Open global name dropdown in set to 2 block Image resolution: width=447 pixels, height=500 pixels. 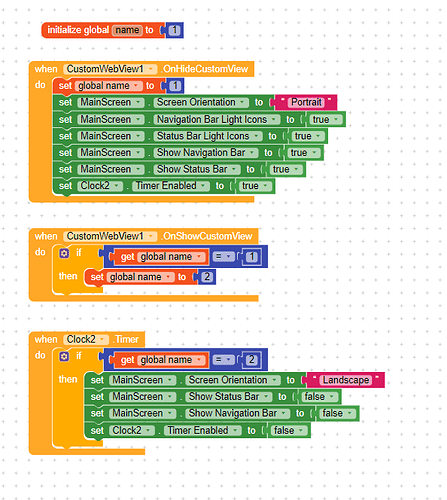pyautogui.click(x=141, y=277)
